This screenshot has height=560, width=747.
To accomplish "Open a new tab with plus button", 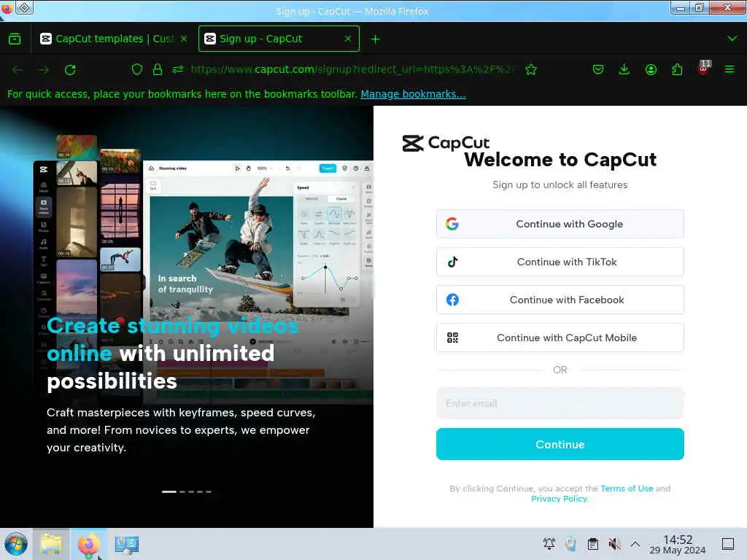I will [x=376, y=39].
